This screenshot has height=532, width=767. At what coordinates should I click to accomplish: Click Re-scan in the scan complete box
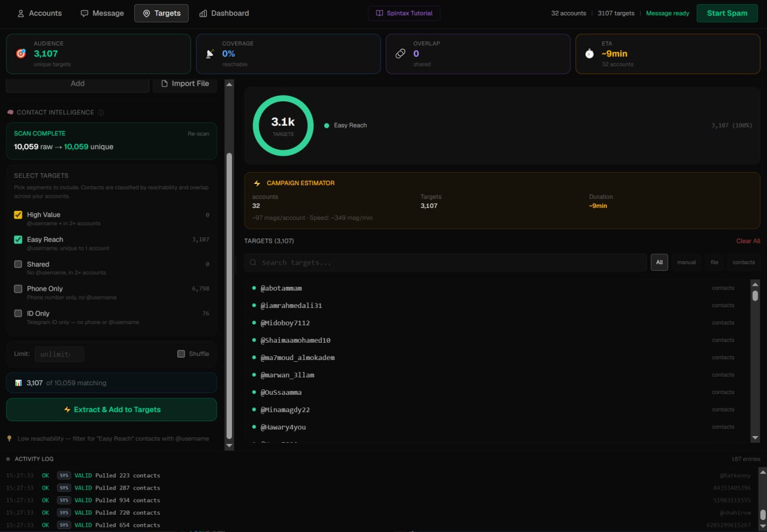click(198, 134)
